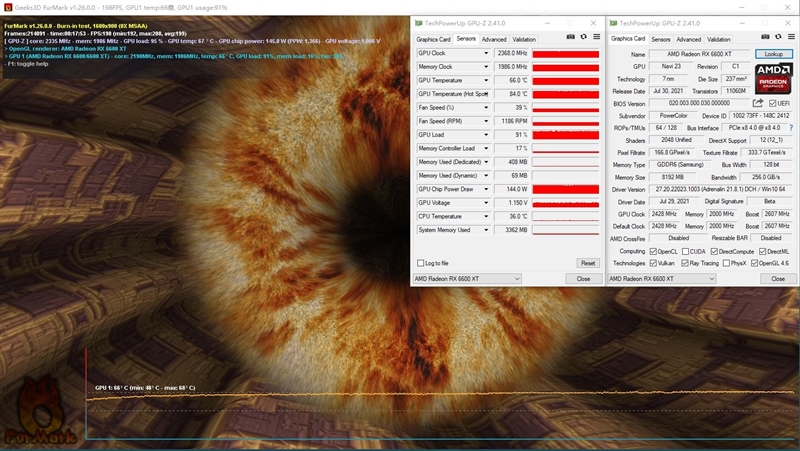800x451 pixels.
Task: Open GPU Voltage sensor dropdown
Action: tap(486, 203)
